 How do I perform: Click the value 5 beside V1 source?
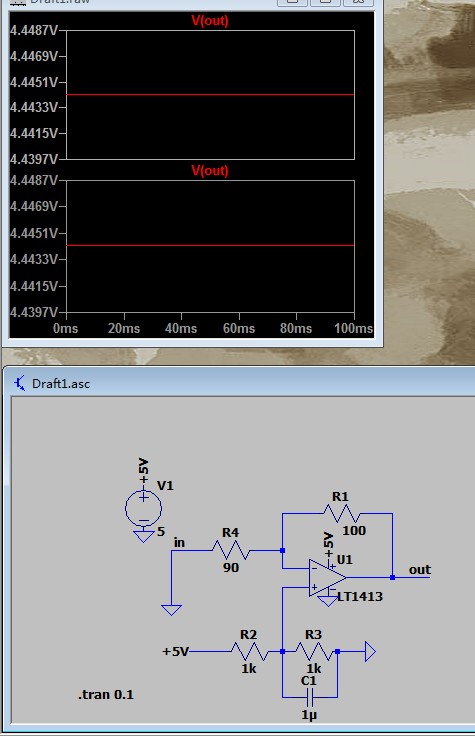(161, 531)
